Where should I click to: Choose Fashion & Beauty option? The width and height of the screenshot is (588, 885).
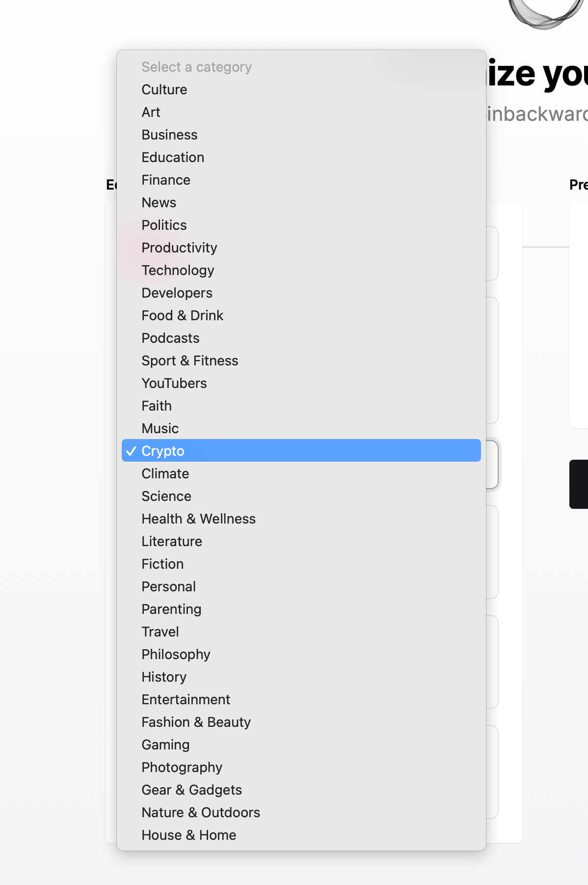(301, 722)
